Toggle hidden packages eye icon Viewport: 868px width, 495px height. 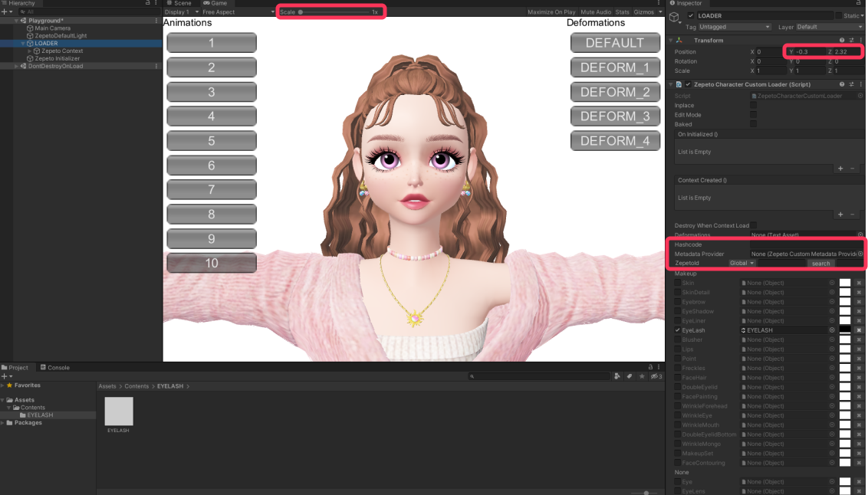pyautogui.click(x=656, y=376)
